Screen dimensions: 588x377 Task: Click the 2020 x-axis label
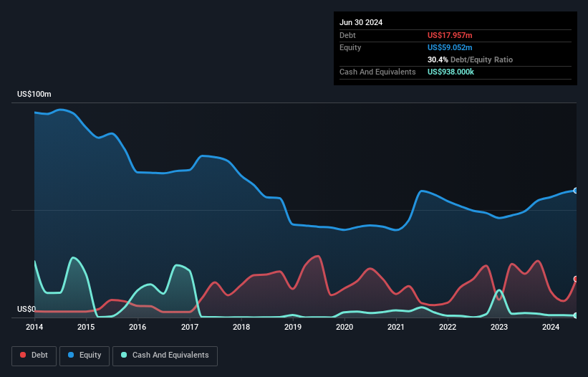344,327
